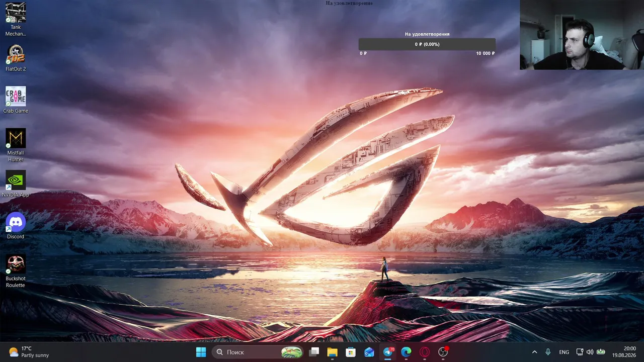Click the green download tray icon
Screen dimensions: 644x362
(601, 352)
